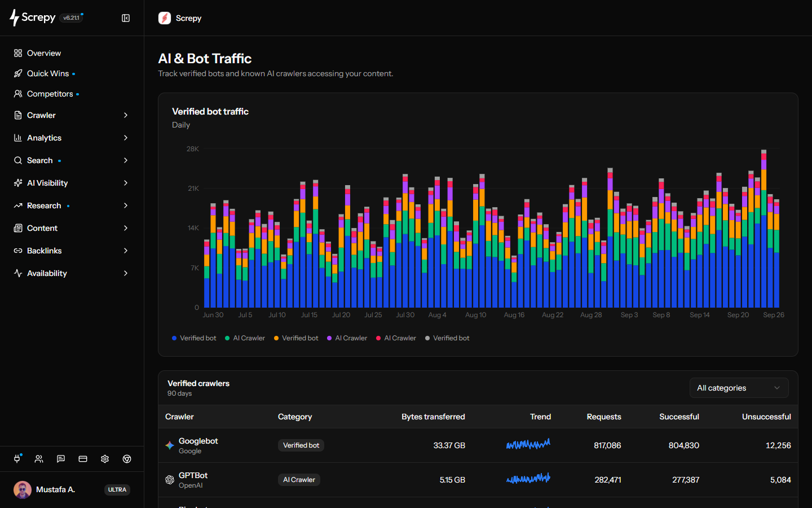
Task: Open the Content menu item
Action: point(71,228)
